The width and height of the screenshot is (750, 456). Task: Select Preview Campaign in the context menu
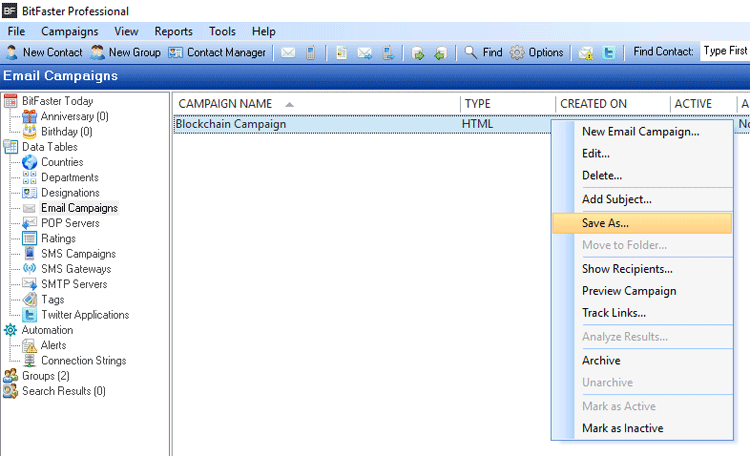629,291
